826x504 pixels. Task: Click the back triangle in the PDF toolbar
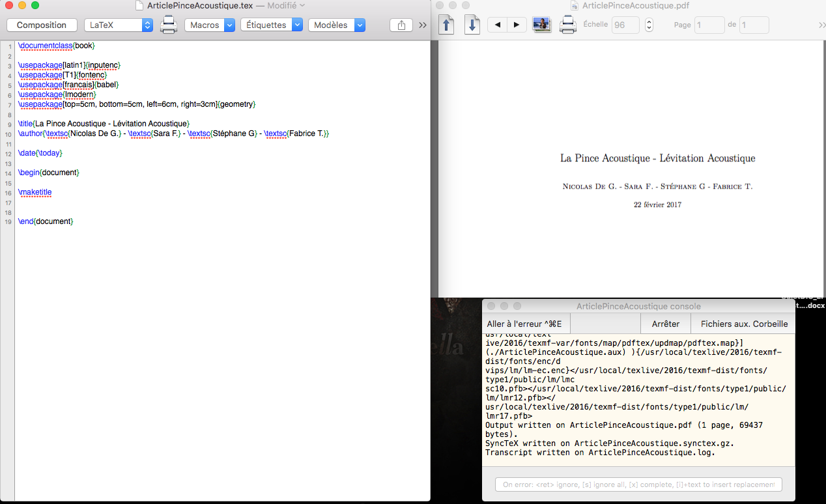pos(497,25)
